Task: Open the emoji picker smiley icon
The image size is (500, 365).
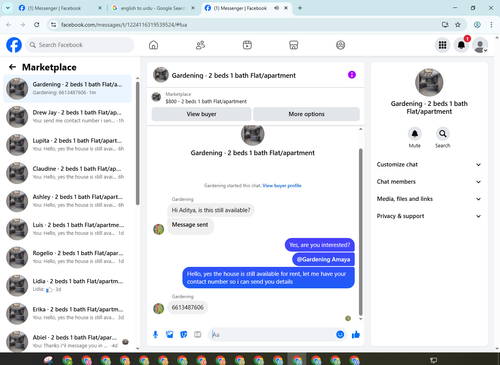Action: [340, 334]
